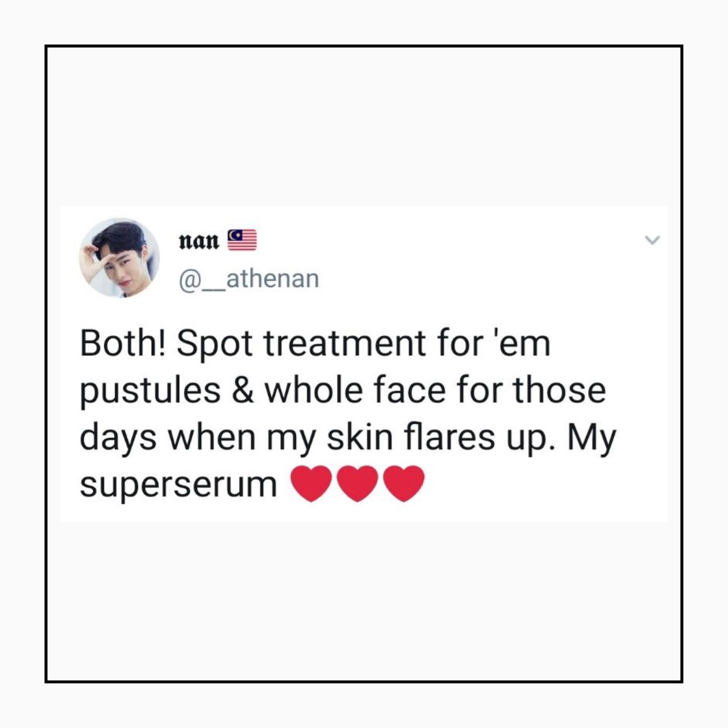Click the round profile avatar photo
The image size is (728, 728).
point(120,258)
